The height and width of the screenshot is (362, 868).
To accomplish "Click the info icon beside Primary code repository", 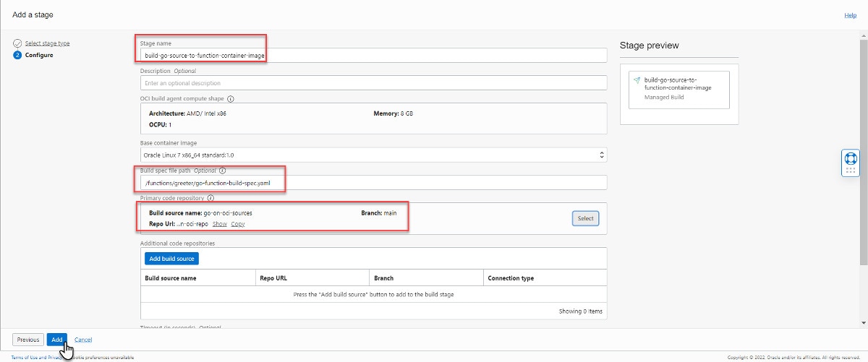I will [210, 197].
